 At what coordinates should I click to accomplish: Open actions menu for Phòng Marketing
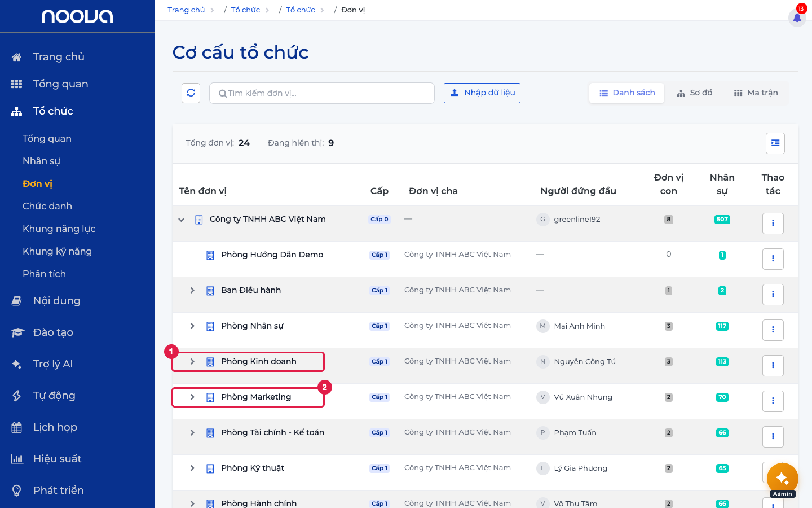click(773, 401)
